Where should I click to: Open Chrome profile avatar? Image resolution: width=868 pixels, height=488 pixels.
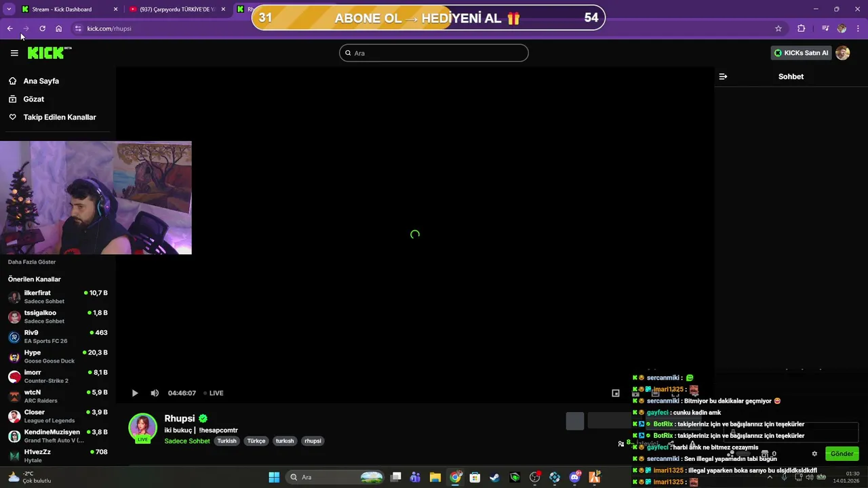pos(842,28)
